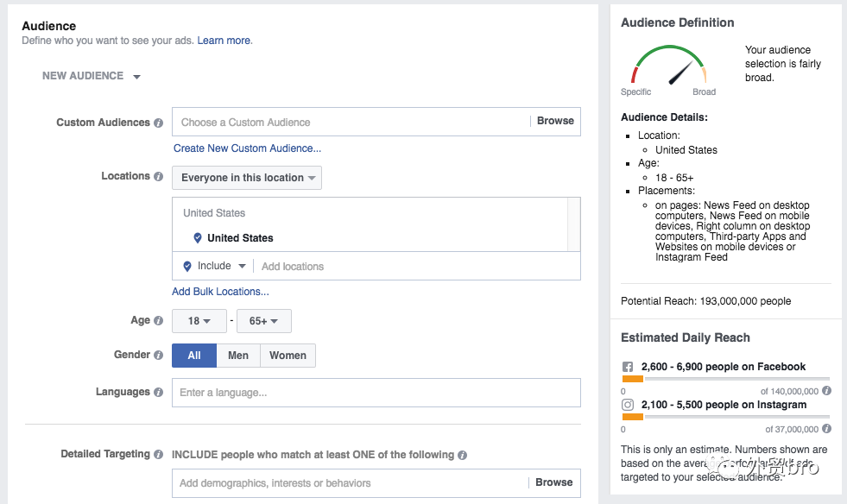This screenshot has width=847, height=504.
Task: Click the 'Potential Reach: 193,000,000 people' text
Action: click(706, 301)
